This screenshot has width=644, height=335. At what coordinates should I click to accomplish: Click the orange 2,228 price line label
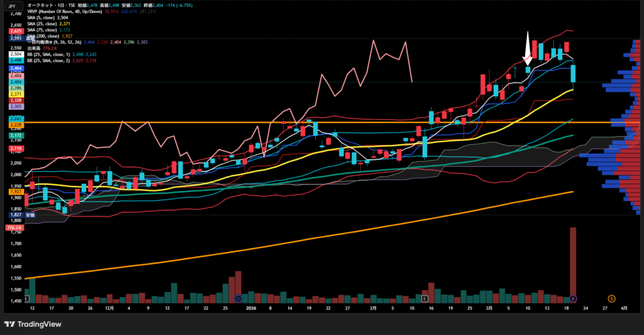pyautogui.click(x=16, y=125)
